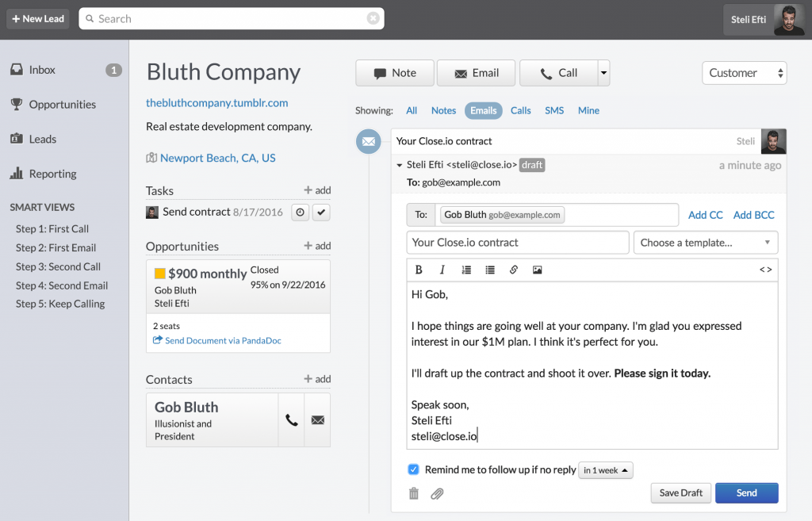Switch to the Calls tab
The image size is (812, 521).
click(x=520, y=110)
